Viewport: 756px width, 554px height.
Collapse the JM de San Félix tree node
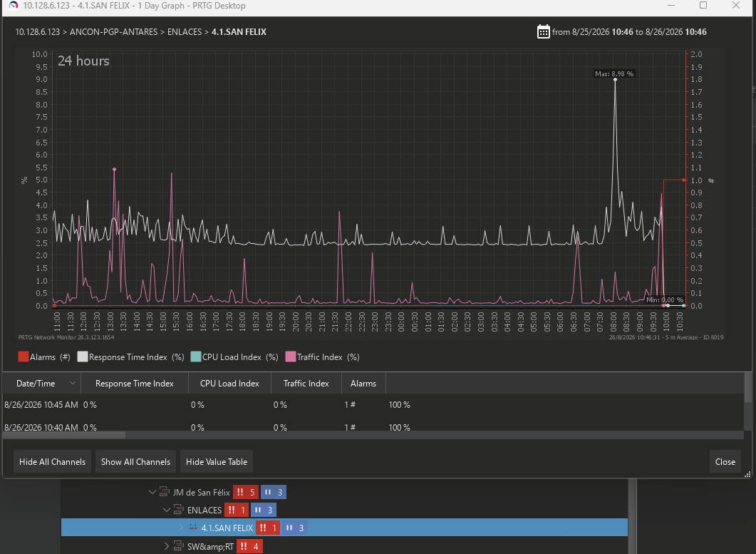pos(152,492)
